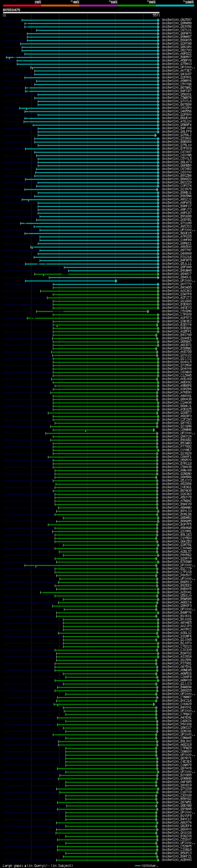Select hit label UniRef100_B5HYD2
Screen dimensions: 197x868
click(177, 799)
